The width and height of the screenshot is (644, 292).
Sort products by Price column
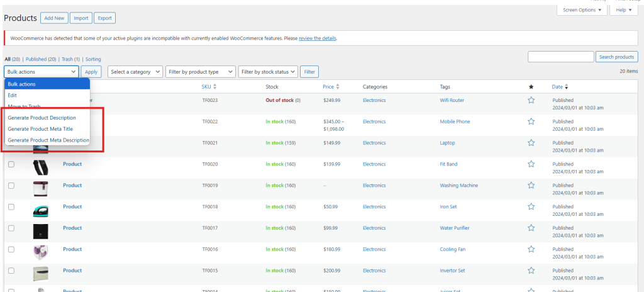tap(331, 87)
